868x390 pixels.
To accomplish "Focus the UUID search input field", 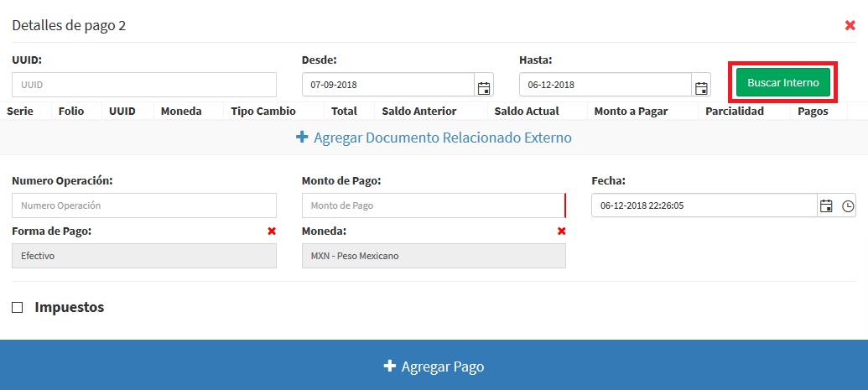I will [143, 85].
